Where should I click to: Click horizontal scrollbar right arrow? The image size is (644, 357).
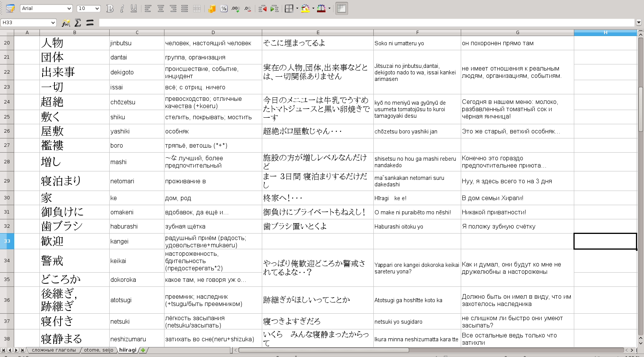[632, 350]
